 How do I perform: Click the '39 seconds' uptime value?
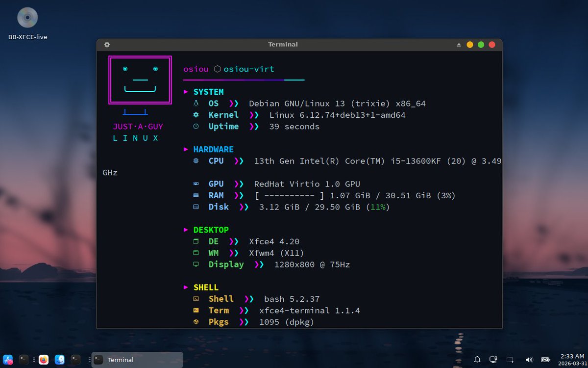coord(294,127)
